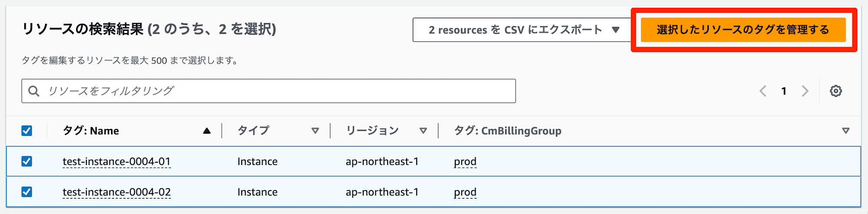Click the manage tags of selected resources button
Image resolution: width=868 pixels, height=214 pixels.
click(x=743, y=30)
